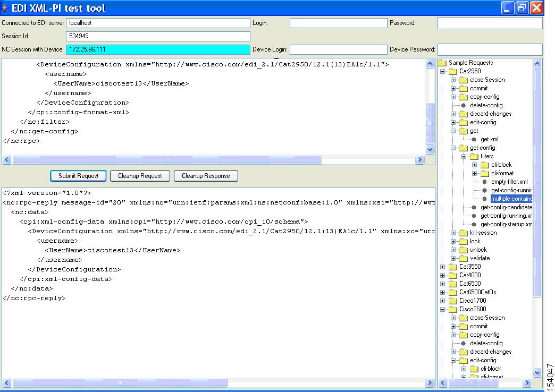This screenshot has width=555, height=392.
Task: Click into the Login input field
Action: (x=339, y=23)
